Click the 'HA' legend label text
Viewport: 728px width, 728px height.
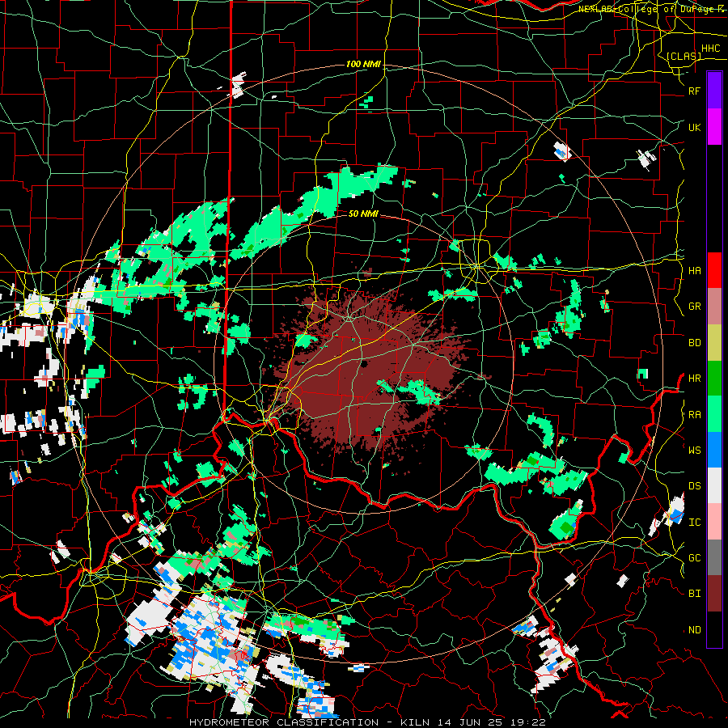(694, 271)
